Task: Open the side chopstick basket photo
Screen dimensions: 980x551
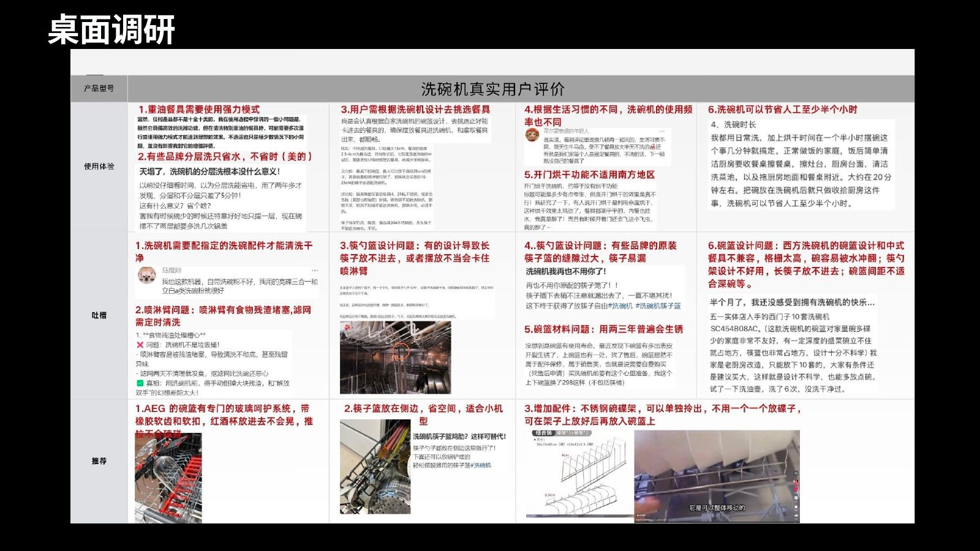Action: 375,467
